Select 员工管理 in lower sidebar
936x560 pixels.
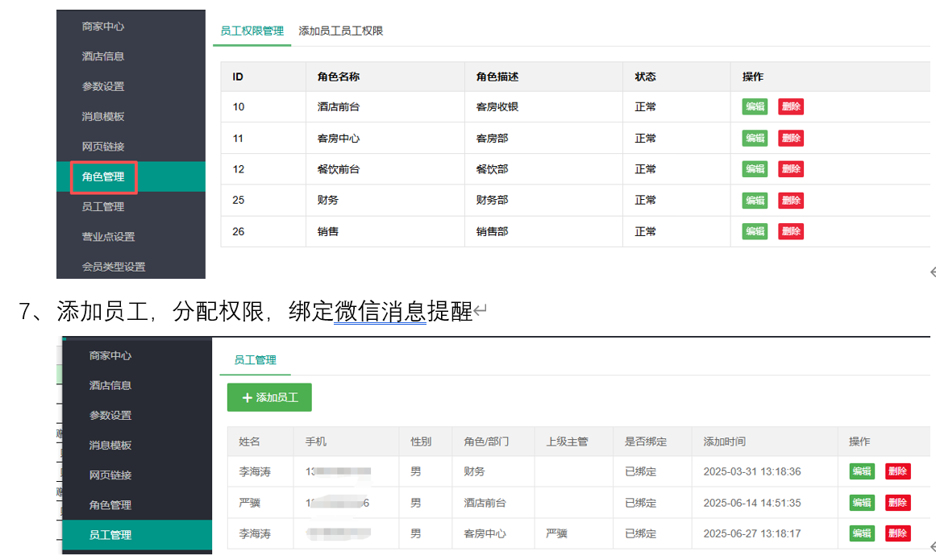(x=110, y=535)
